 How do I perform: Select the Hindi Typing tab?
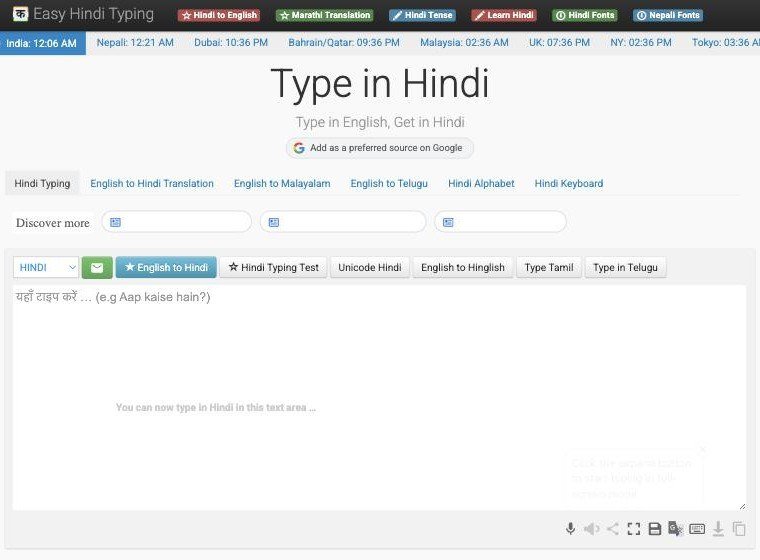(x=42, y=183)
